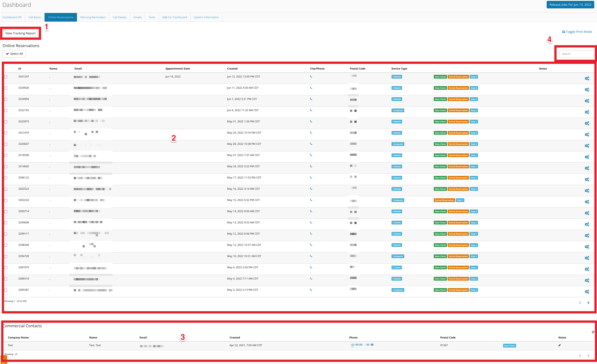
Task: Focus the Search input field
Action: pos(576,54)
